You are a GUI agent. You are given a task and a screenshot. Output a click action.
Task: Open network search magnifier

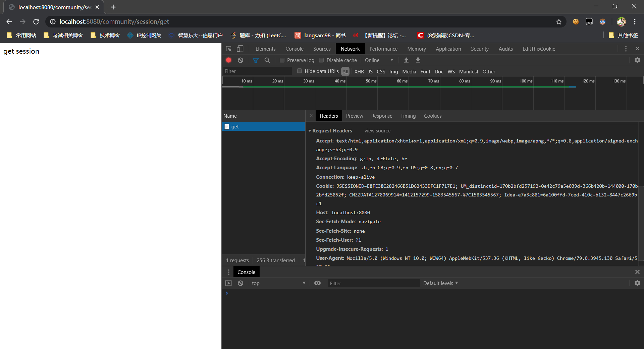click(x=267, y=60)
